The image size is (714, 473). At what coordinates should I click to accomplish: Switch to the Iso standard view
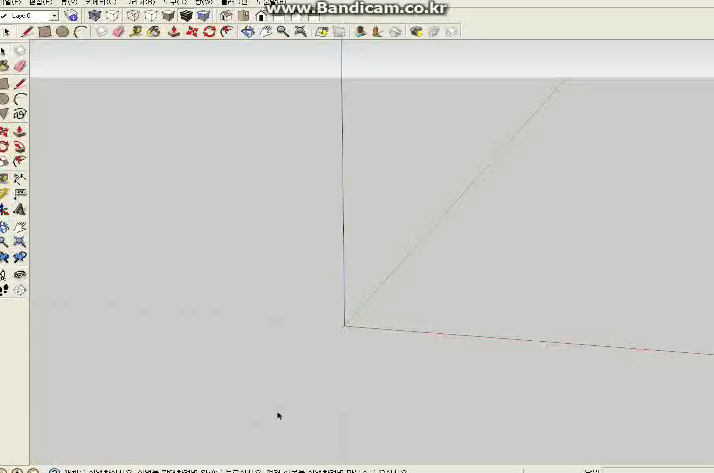tap(226, 16)
